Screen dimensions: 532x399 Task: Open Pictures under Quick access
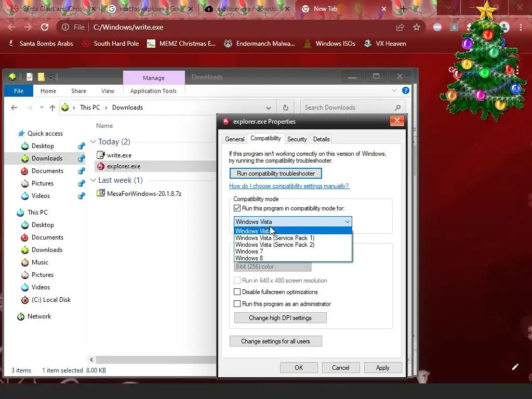click(x=43, y=183)
